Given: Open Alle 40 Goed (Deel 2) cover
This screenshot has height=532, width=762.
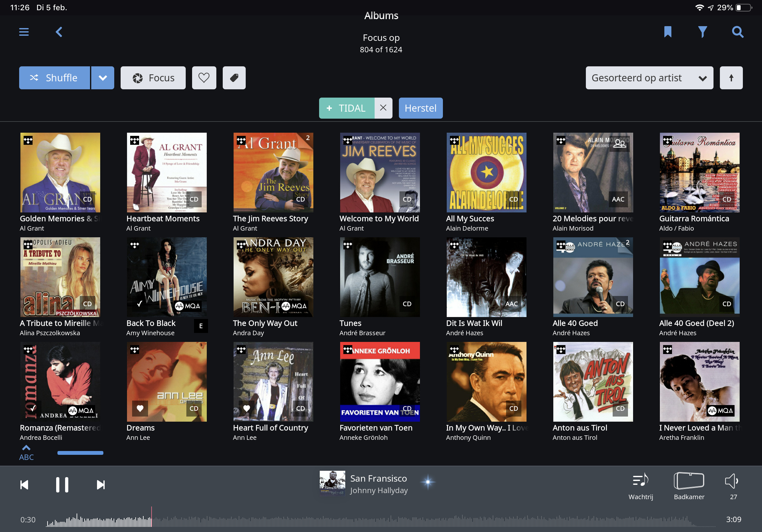Looking at the screenshot, I should (x=699, y=277).
